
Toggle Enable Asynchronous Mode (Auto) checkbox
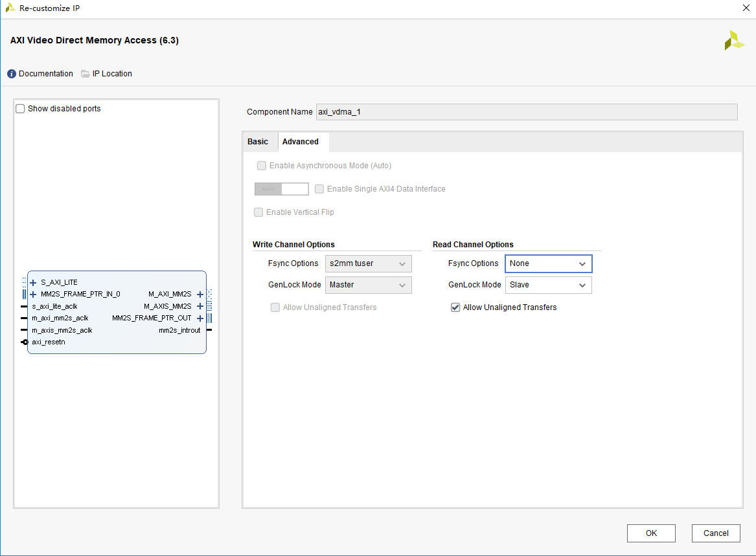(261, 166)
